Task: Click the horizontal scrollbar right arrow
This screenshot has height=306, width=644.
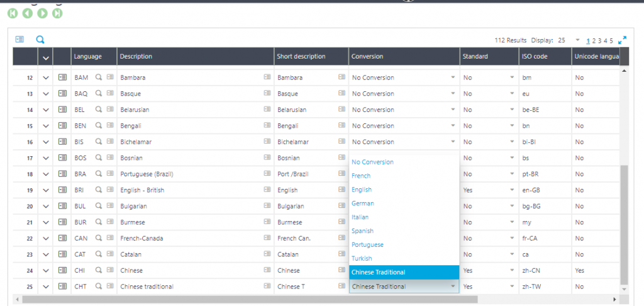Action: [614, 300]
